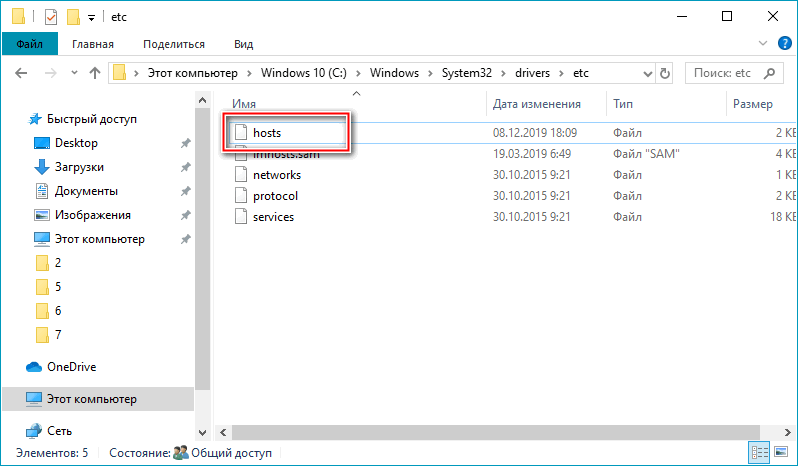Click horizontal scrollbar left arrow
The image size is (798, 466).
[223, 432]
